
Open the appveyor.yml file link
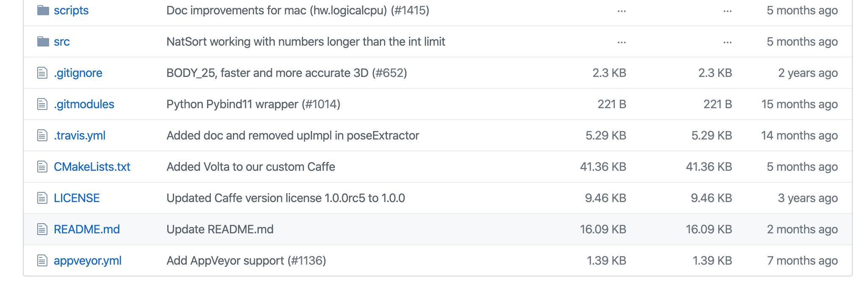pos(88,260)
